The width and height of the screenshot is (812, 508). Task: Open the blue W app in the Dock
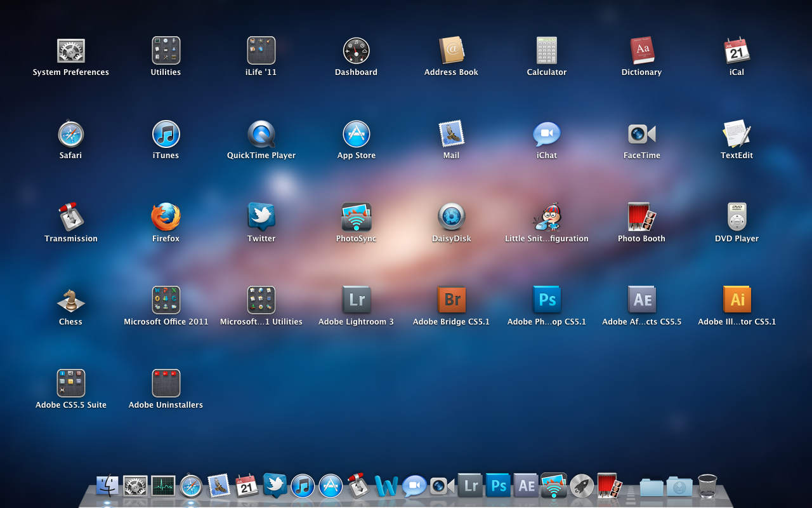[x=386, y=486]
